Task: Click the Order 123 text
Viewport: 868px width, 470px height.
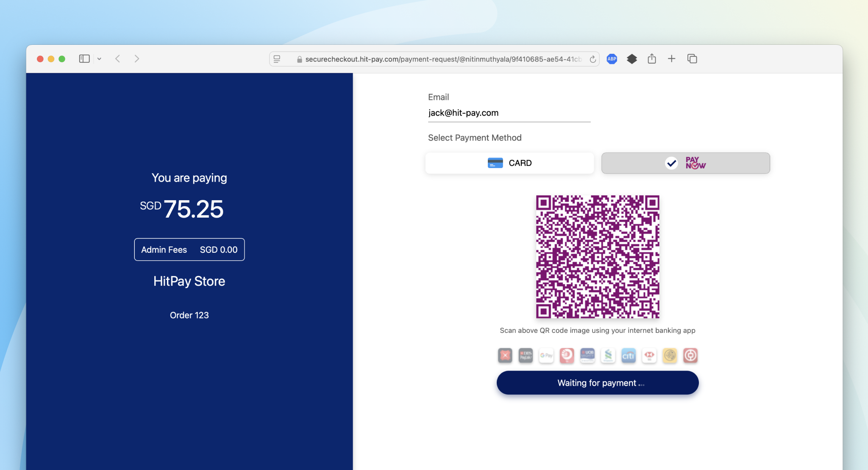Action: click(x=189, y=315)
